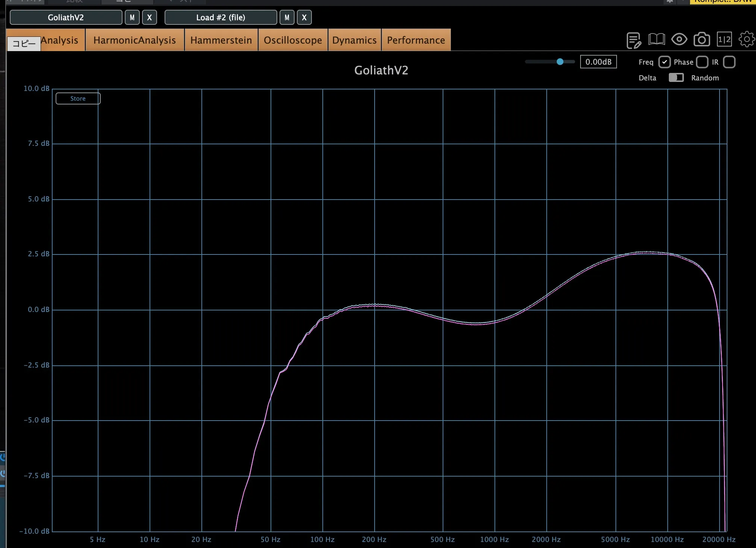Clear the Load #2 slot with X
The image size is (756, 548).
point(304,18)
